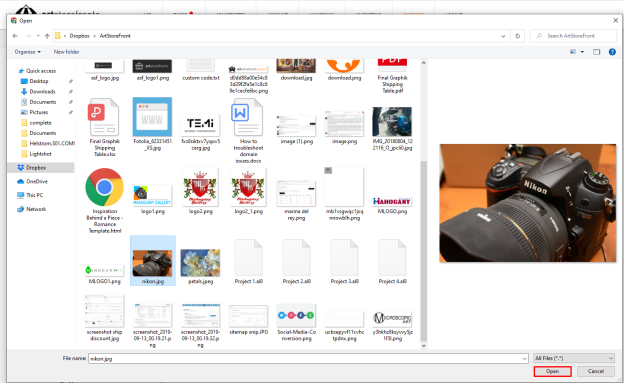The width and height of the screenshot is (624, 383).
Task: Click the Cancel button
Action: (596, 371)
